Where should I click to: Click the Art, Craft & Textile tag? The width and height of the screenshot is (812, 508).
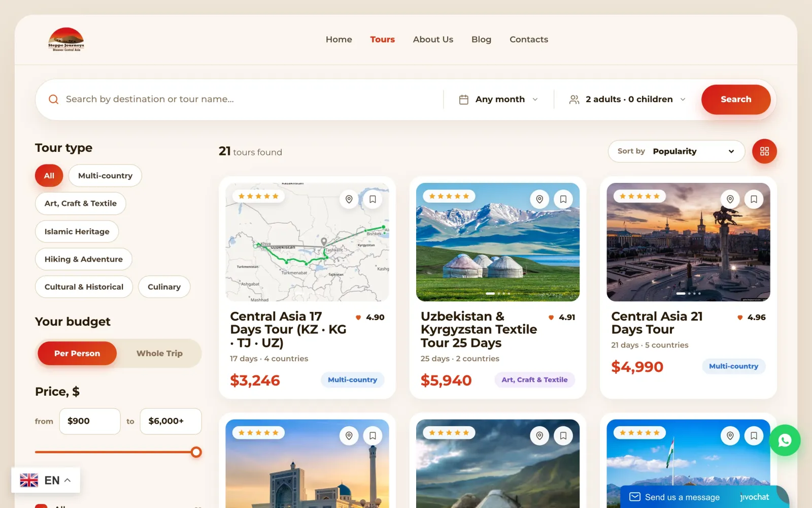pos(534,380)
